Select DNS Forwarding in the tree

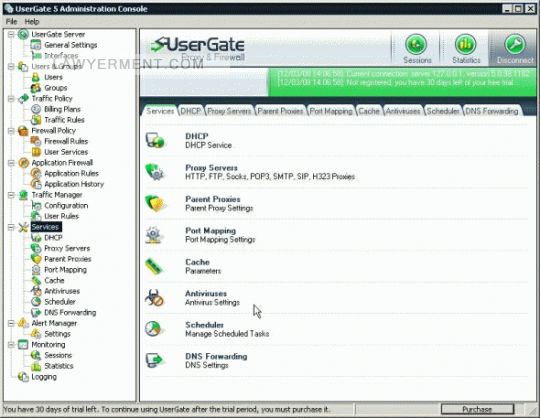click(70, 313)
